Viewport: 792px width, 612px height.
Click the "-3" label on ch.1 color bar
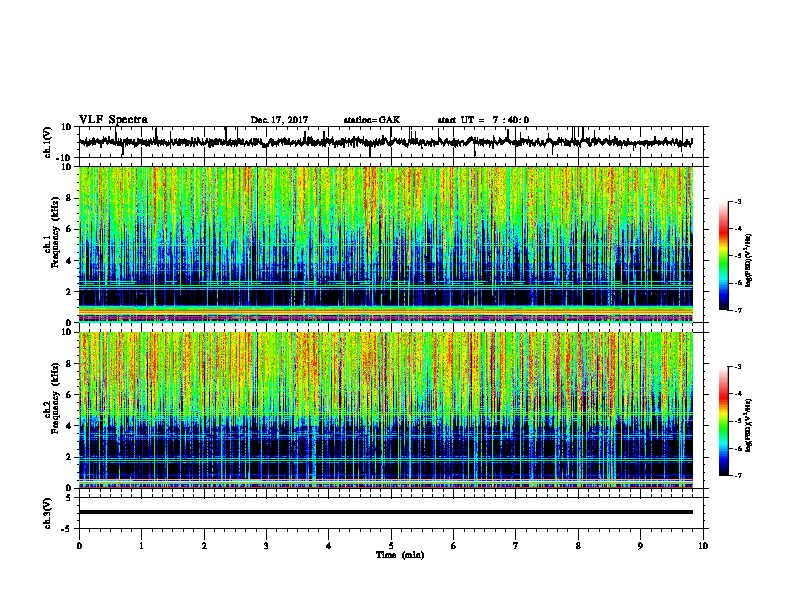tap(737, 202)
